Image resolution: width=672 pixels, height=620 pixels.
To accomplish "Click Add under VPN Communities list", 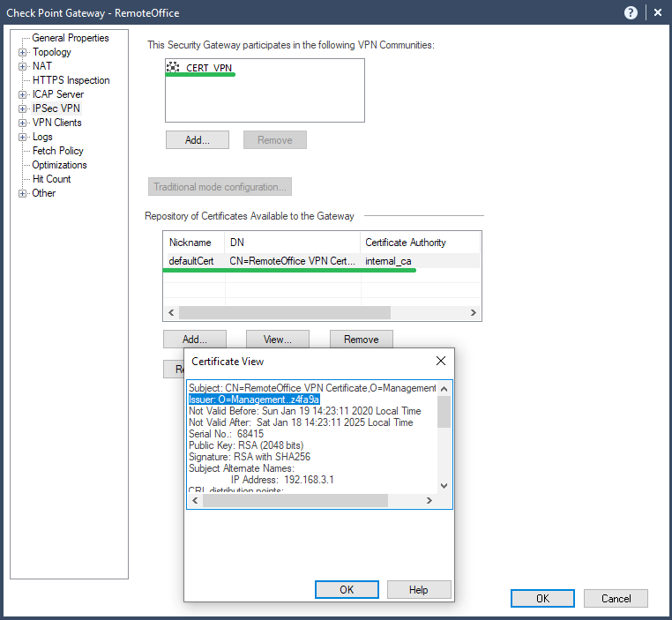I will coord(198,140).
